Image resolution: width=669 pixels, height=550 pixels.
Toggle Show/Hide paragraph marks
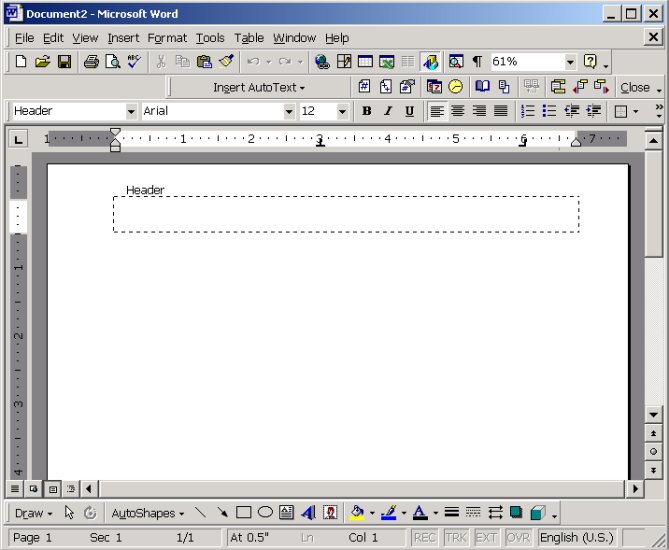click(x=477, y=62)
